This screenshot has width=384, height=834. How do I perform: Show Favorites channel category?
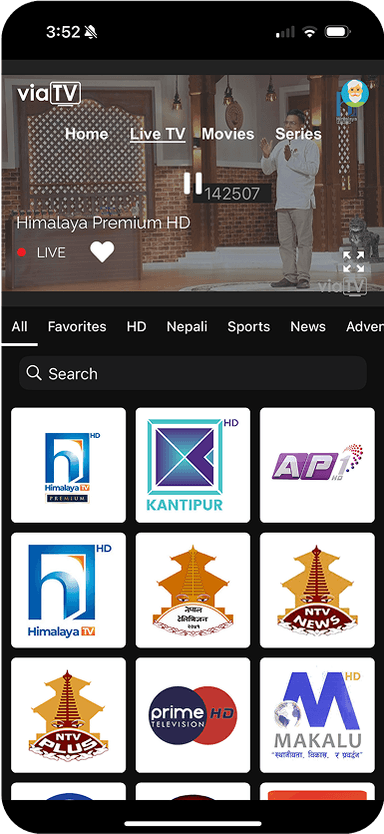(x=77, y=327)
